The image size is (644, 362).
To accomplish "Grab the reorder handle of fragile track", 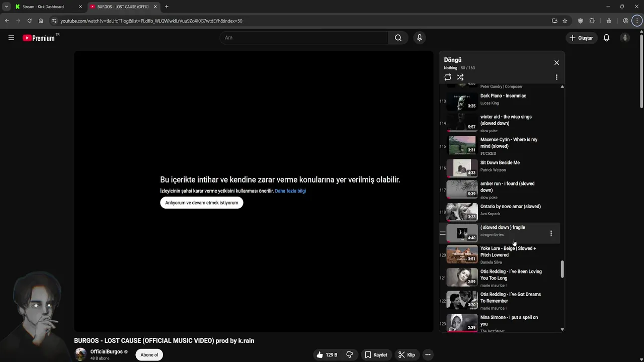I will click(443, 233).
